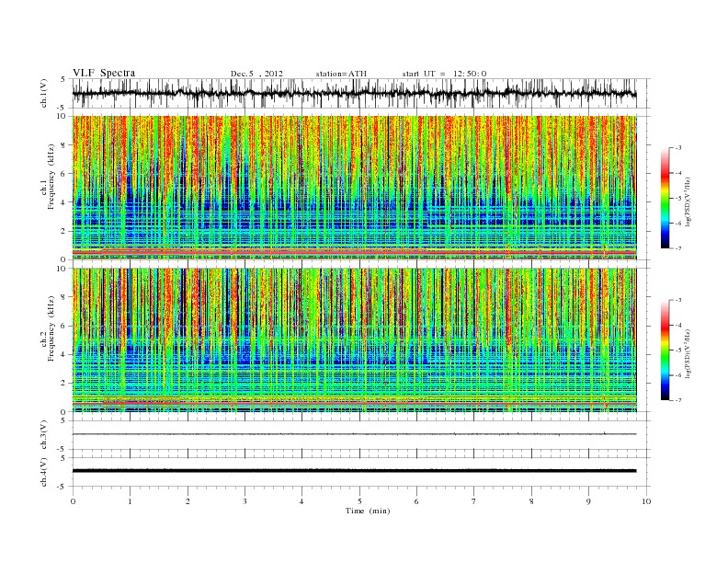Click time axis tick label "5"

[x=359, y=501]
